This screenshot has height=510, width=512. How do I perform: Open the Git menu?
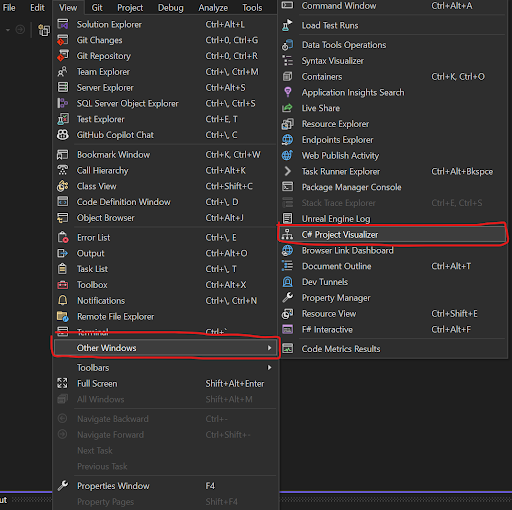click(x=97, y=7)
